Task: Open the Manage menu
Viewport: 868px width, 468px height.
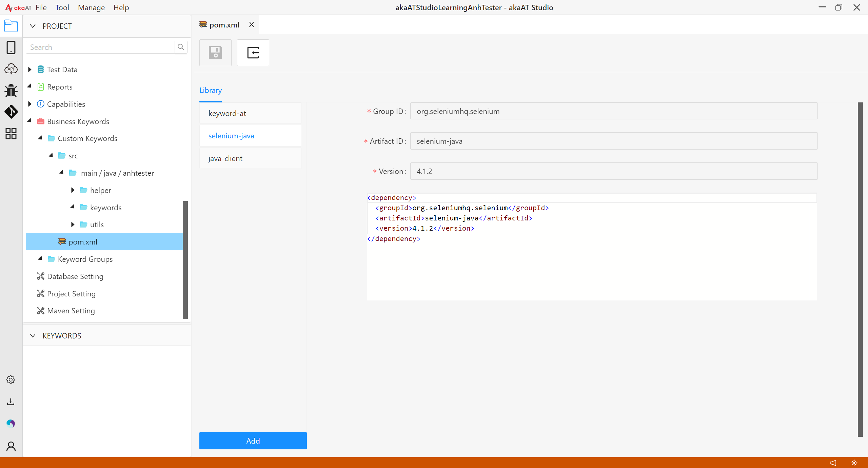Action: pos(91,7)
